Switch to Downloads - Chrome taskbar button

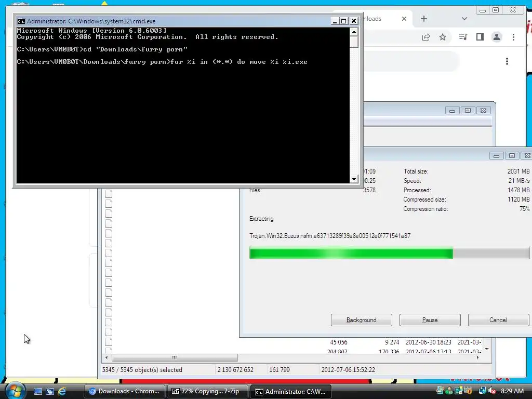tap(125, 391)
